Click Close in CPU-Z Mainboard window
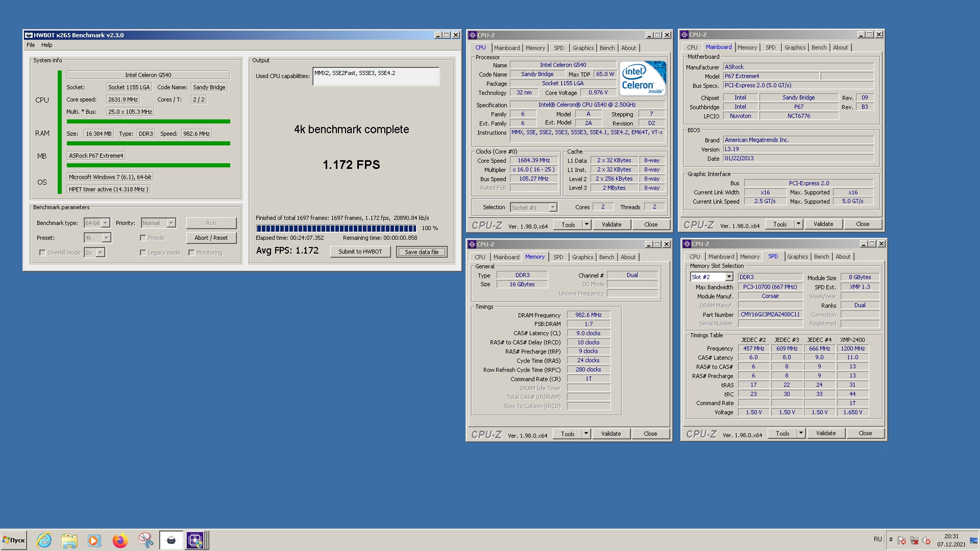 click(x=863, y=224)
